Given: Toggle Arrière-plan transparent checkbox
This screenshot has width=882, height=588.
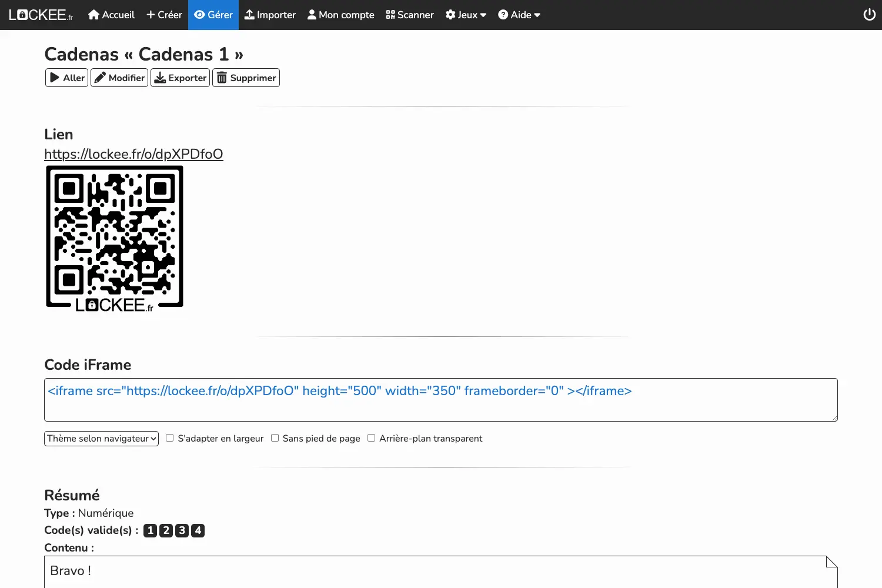Looking at the screenshot, I should click(x=371, y=438).
